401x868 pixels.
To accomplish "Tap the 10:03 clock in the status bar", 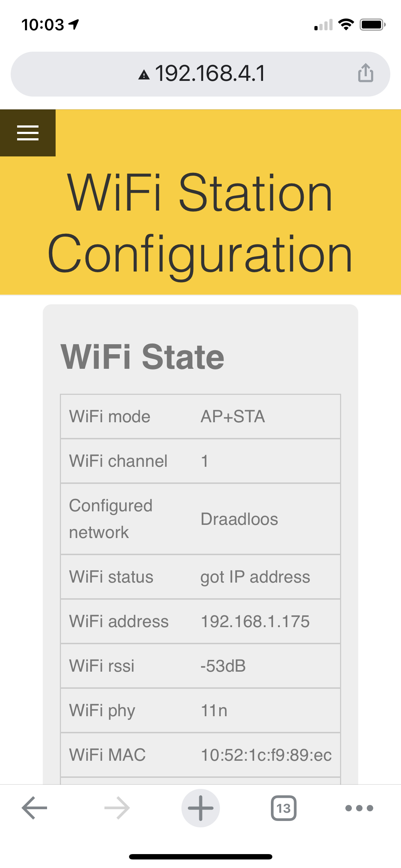I will (x=43, y=25).
